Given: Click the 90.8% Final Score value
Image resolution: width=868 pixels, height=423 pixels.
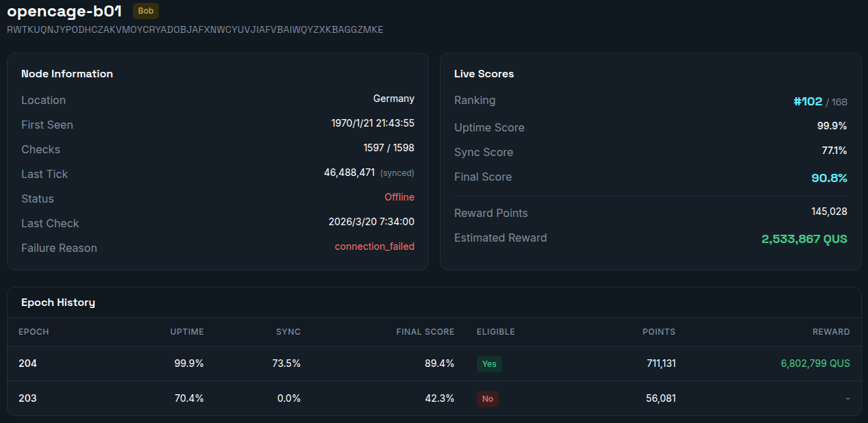Looking at the screenshot, I should 829,178.
